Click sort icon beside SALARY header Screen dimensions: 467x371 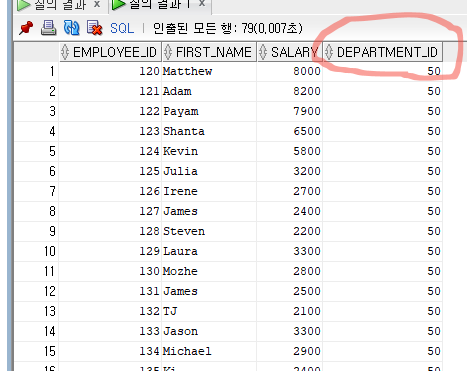(263, 52)
